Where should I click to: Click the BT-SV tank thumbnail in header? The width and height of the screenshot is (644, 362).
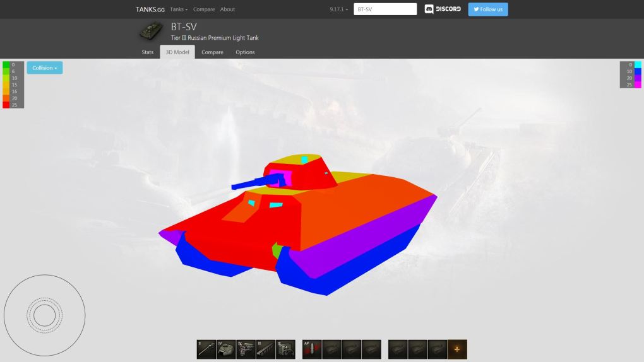click(151, 32)
